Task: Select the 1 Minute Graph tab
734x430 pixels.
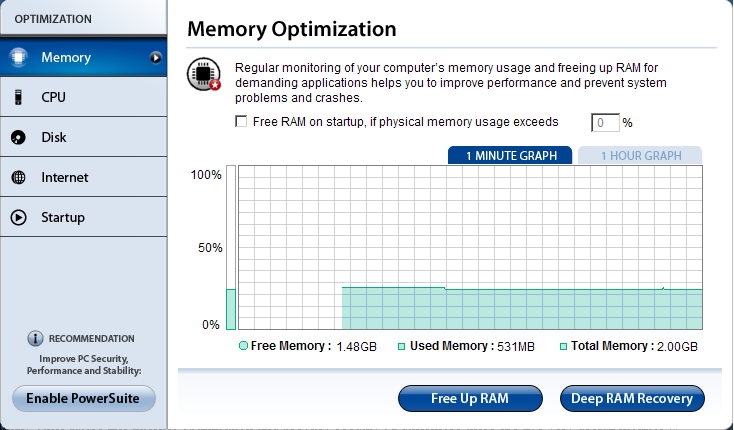Action: click(x=510, y=155)
